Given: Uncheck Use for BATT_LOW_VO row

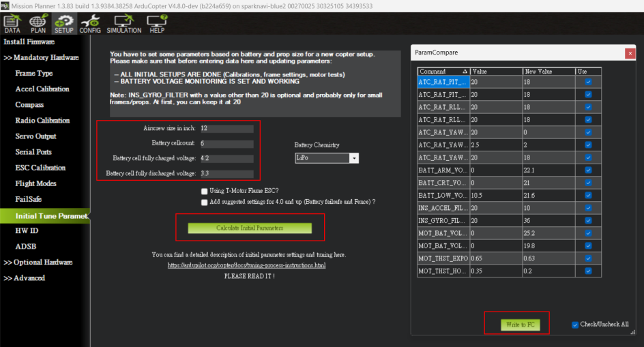Looking at the screenshot, I should pos(588,196).
